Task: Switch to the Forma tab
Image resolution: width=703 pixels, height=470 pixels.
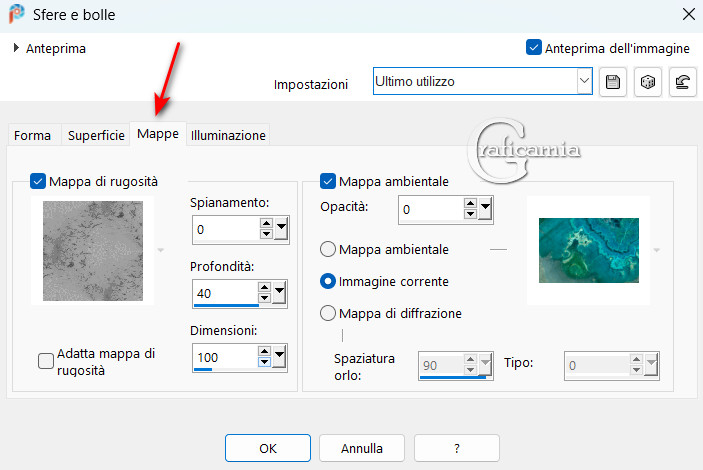Action: (32, 135)
